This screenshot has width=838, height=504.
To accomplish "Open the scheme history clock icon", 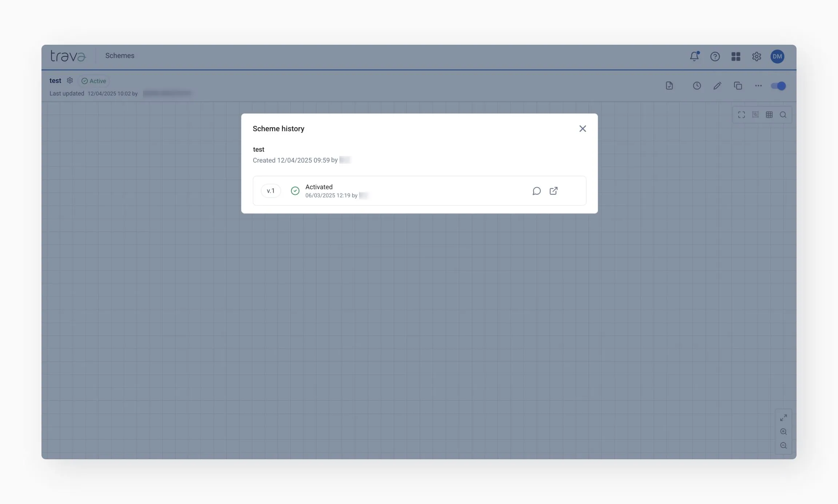I will 697,86.
